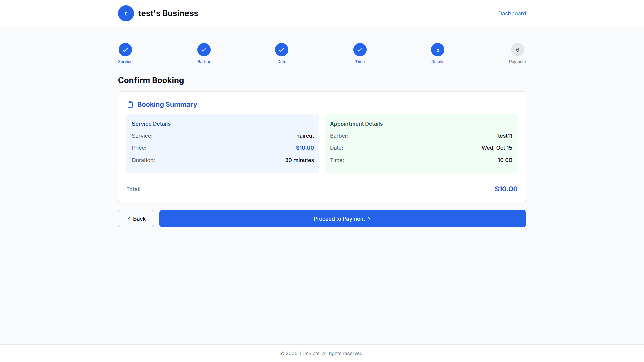Click the test's Business title
The image size is (644, 362).
(x=168, y=13)
